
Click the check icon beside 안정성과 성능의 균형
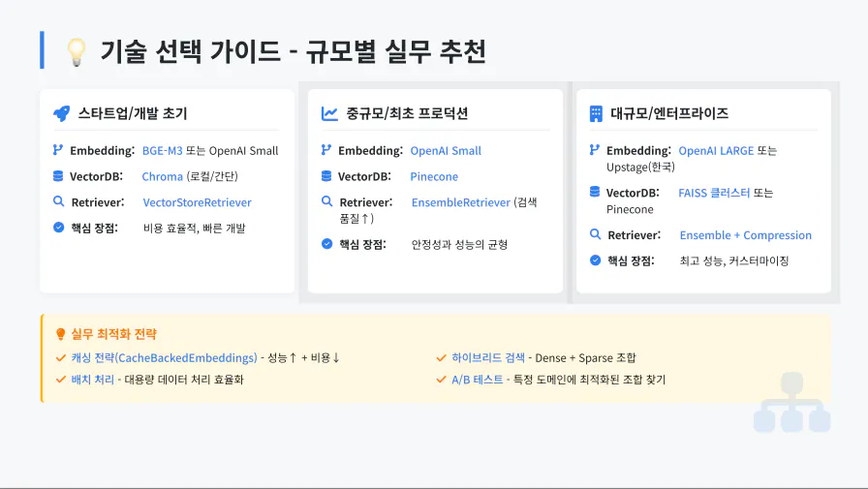coord(326,243)
